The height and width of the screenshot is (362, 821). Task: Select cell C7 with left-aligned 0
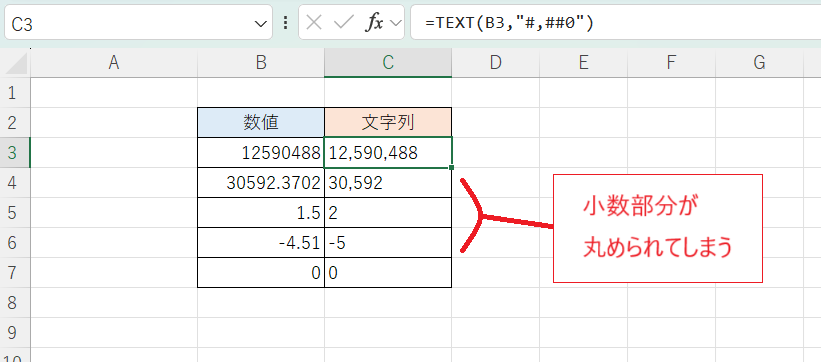tap(388, 272)
